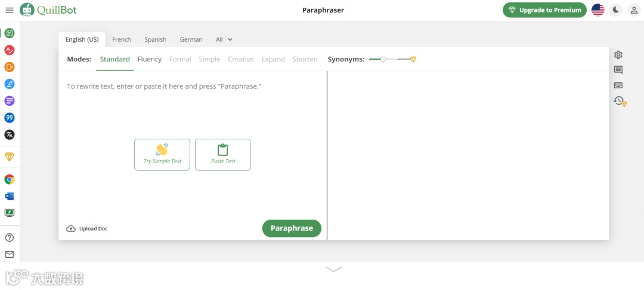Viewport: 644px width, 290px height.
Task: Select the Standard mode
Action: click(115, 59)
